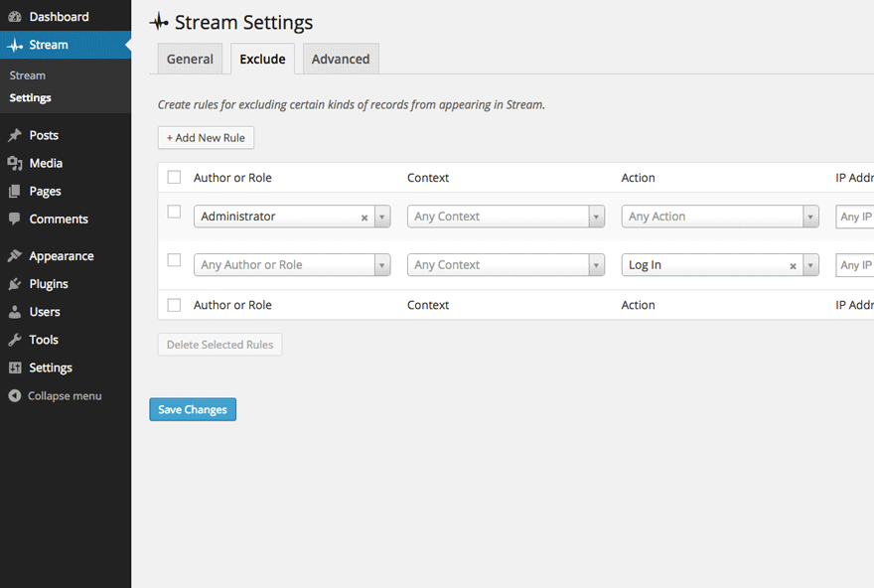Open Stream submenu item
The height and width of the screenshot is (588, 874).
(x=28, y=75)
